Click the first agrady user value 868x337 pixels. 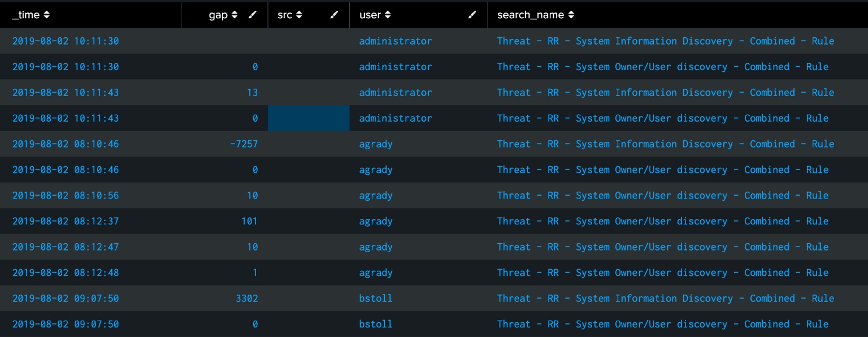(x=376, y=144)
